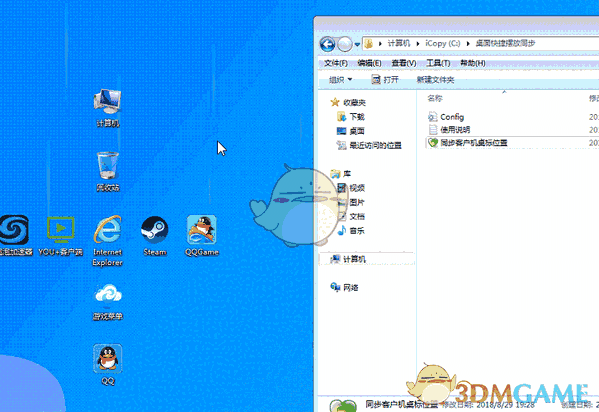The height and width of the screenshot is (412, 599).
Task: Select 图片 library in navigation pane
Action: [x=351, y=202]
